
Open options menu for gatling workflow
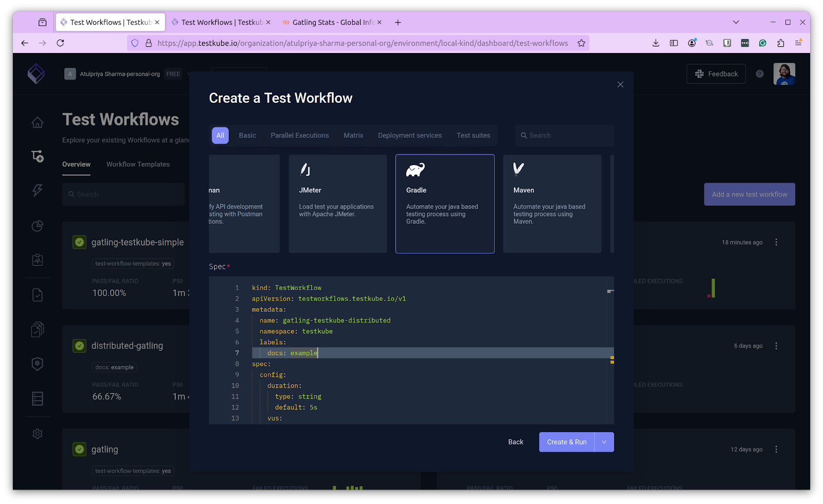pos(776,449)
